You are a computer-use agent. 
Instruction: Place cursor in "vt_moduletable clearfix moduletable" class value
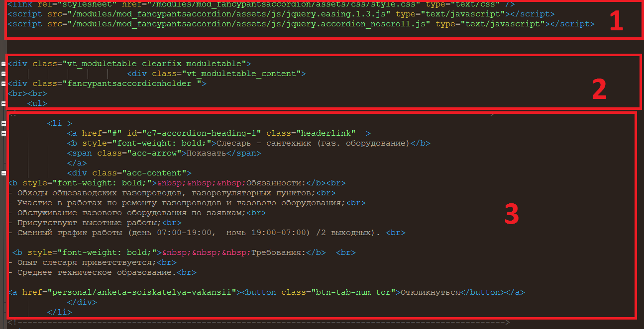click(154, 64)
